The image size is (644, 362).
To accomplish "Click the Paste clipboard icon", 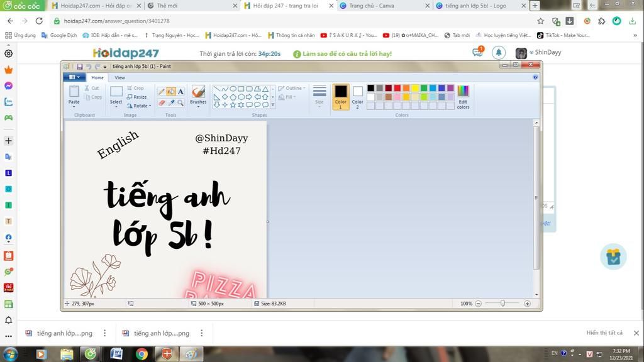I will click(74, 91).
